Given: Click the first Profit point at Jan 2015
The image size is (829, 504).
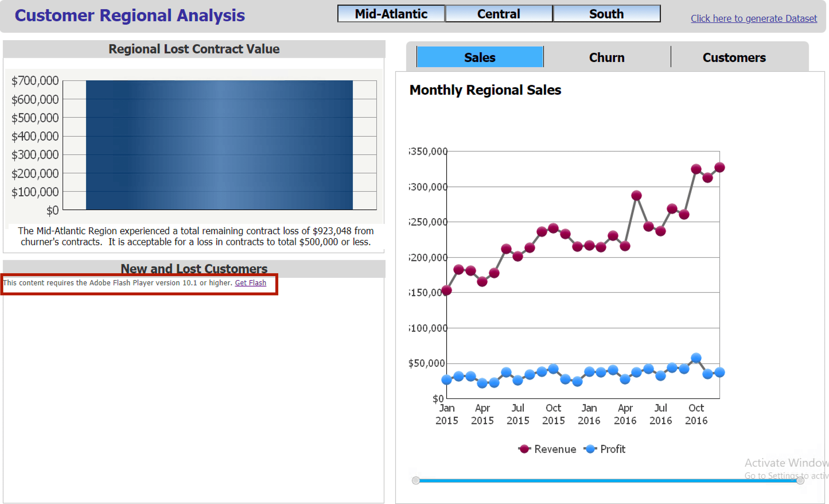Looking at the screenshot, I should coord(447,379).
